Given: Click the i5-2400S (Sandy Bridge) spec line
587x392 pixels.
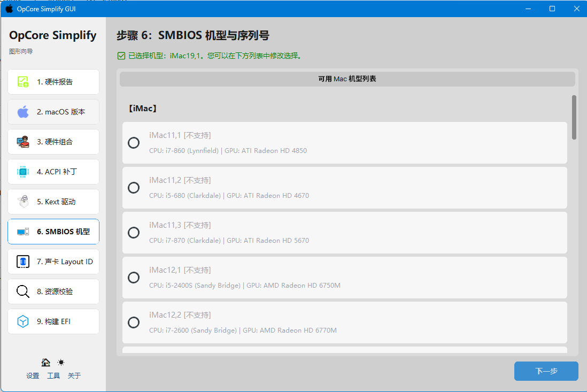Looking at the screenshot, I should (x=245, y=285).
